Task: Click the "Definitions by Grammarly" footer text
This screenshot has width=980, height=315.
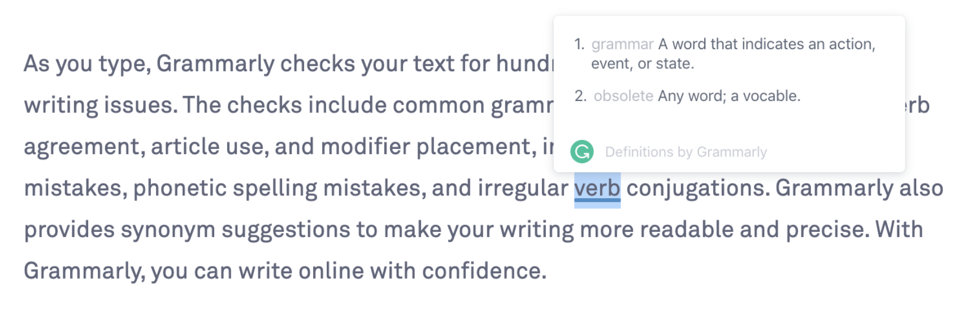Action: (x=686, y=152)
